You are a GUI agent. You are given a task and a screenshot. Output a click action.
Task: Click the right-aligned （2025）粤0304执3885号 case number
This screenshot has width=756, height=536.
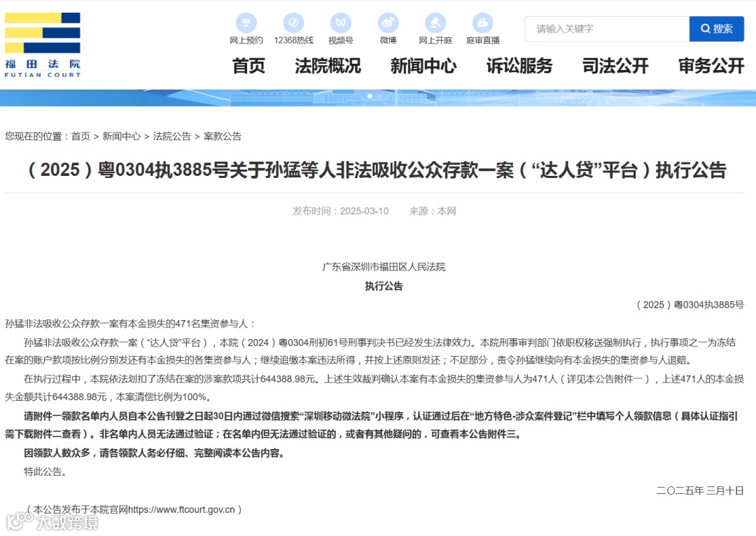[x=689, y=305]
